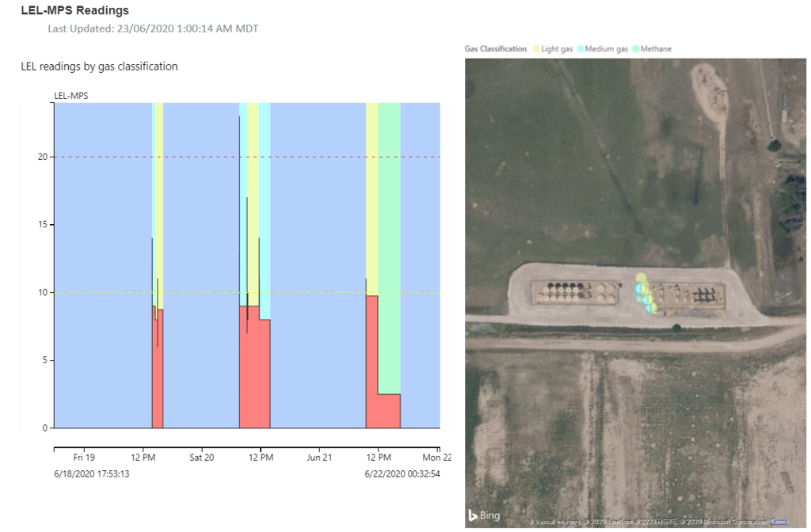This screenshot has width=811, height=532.
Task: Open the Terms link on the map
Action: click(779, 521)
